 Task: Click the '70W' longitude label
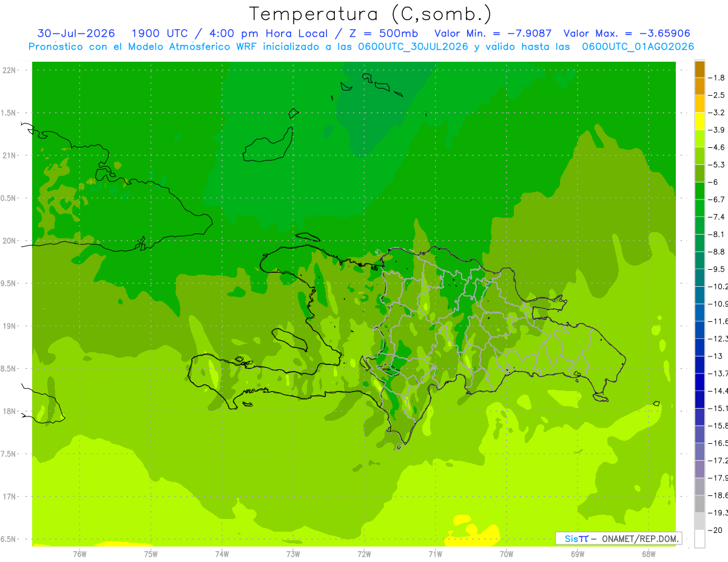507,554
